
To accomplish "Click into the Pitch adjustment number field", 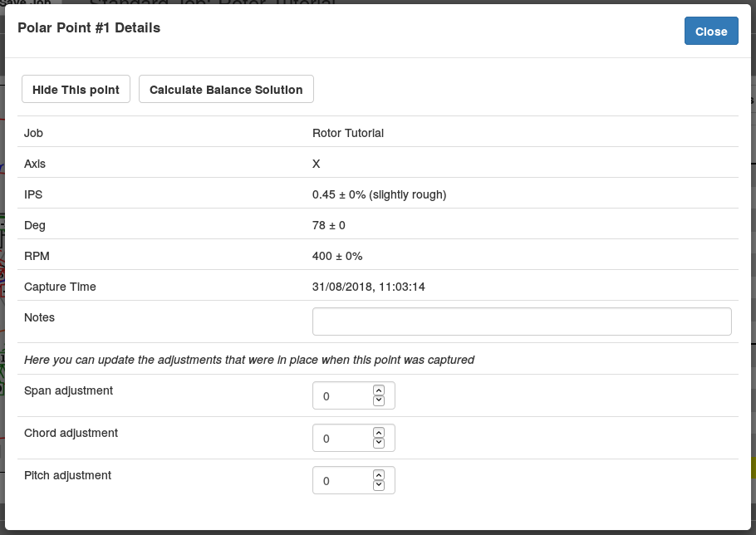I will [x=341, y=481].
